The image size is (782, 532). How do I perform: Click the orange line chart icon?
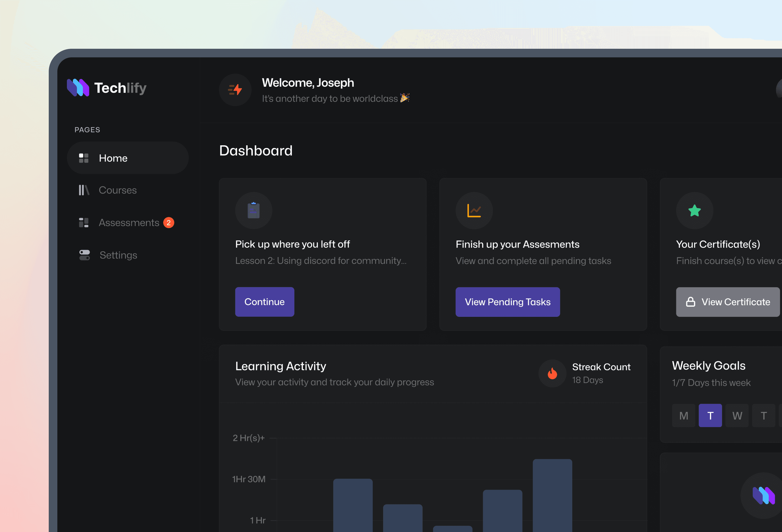[x=474, y=211]
